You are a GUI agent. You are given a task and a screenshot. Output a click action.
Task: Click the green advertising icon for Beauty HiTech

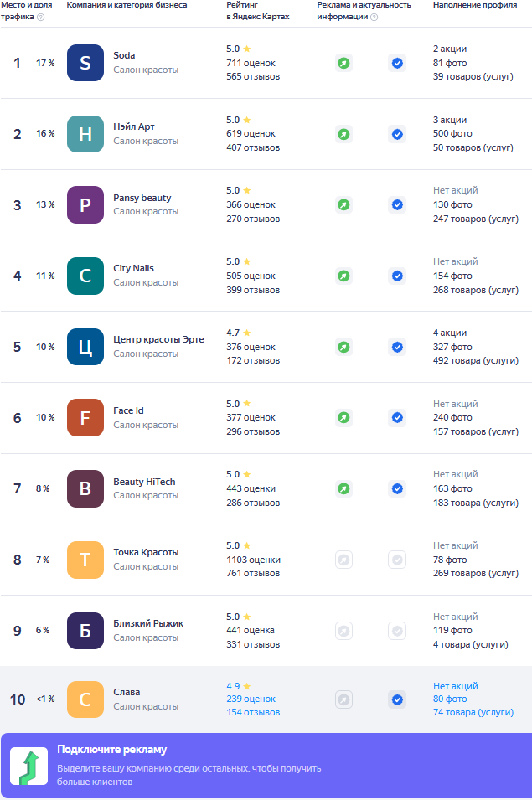pyautogui.click(x=343, y=488)
